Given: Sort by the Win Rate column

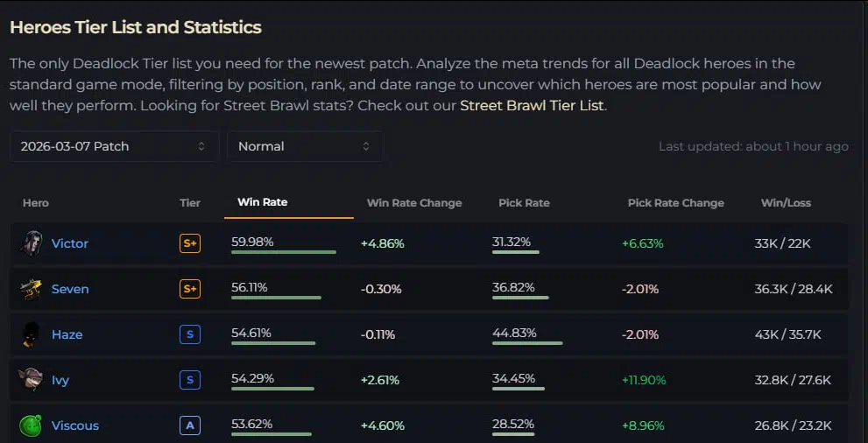Looking at the screenshot, I should click(x=263, y=202).
